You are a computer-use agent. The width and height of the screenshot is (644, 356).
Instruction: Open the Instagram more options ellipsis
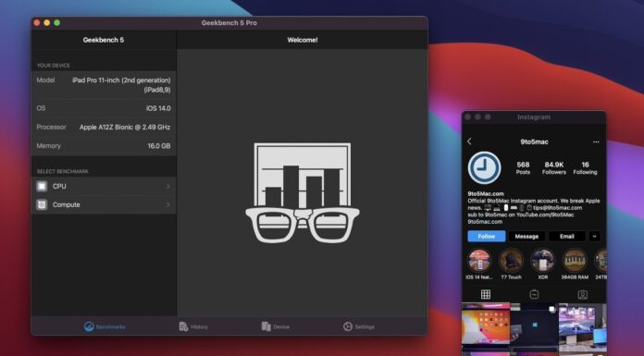[596, 142]
